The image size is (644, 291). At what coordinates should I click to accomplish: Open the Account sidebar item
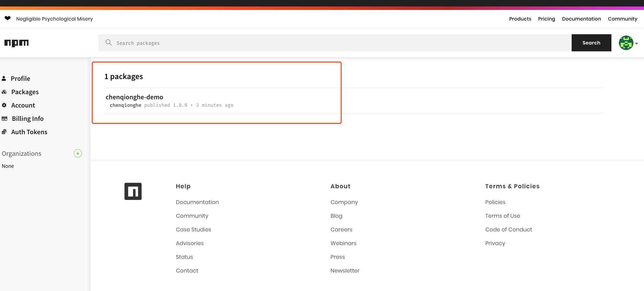pos(23,105)
